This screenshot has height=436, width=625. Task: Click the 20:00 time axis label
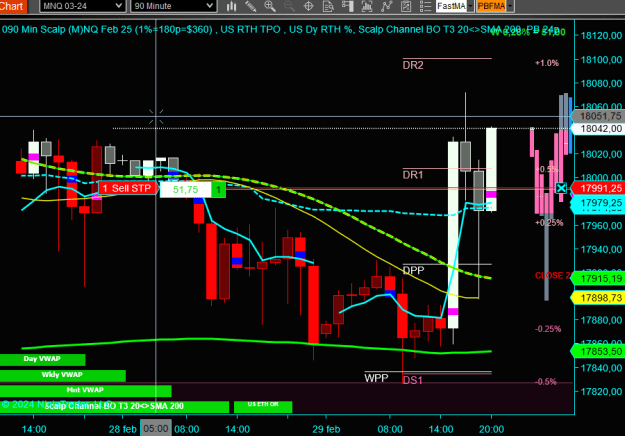click(491, 429)
